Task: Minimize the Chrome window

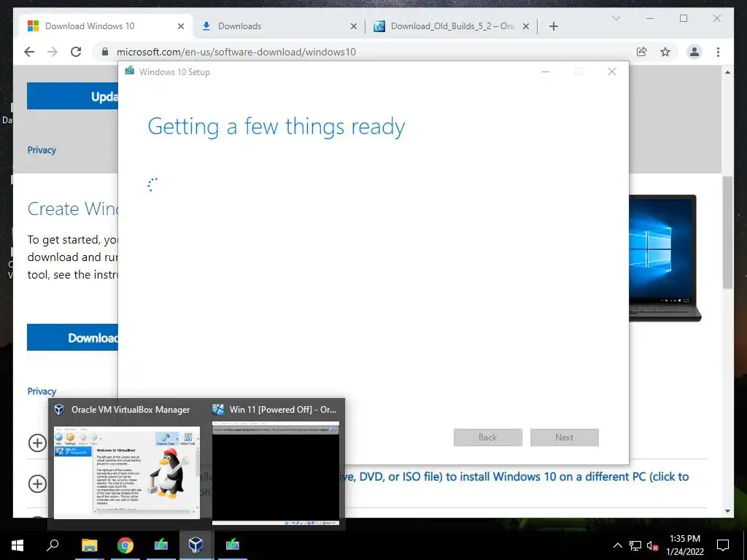Action: [x=650, y=18]
